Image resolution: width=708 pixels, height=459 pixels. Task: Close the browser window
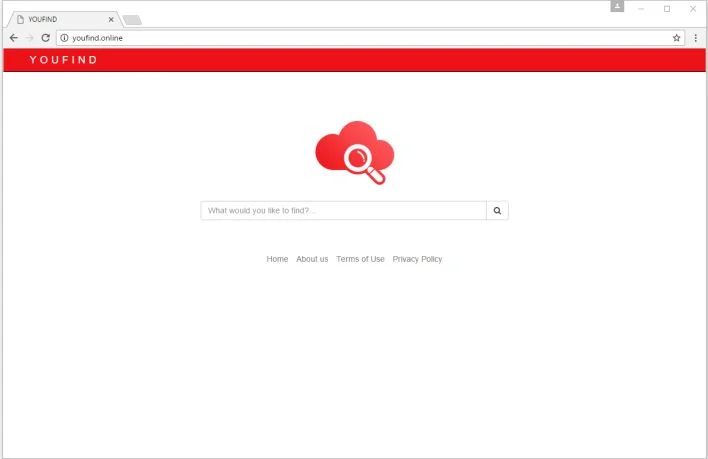tap(693, 9)
